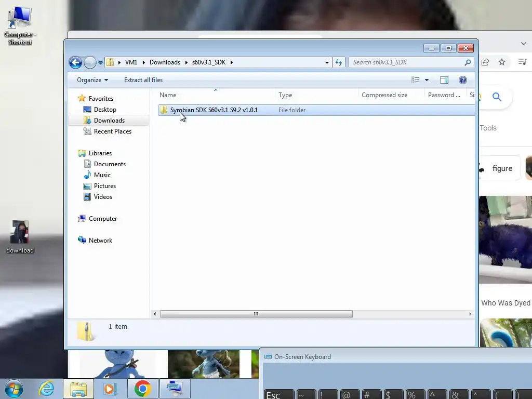The image size is (532, 399).
Task: Select the download image on desktop
Action: click(x=20, y=237)
